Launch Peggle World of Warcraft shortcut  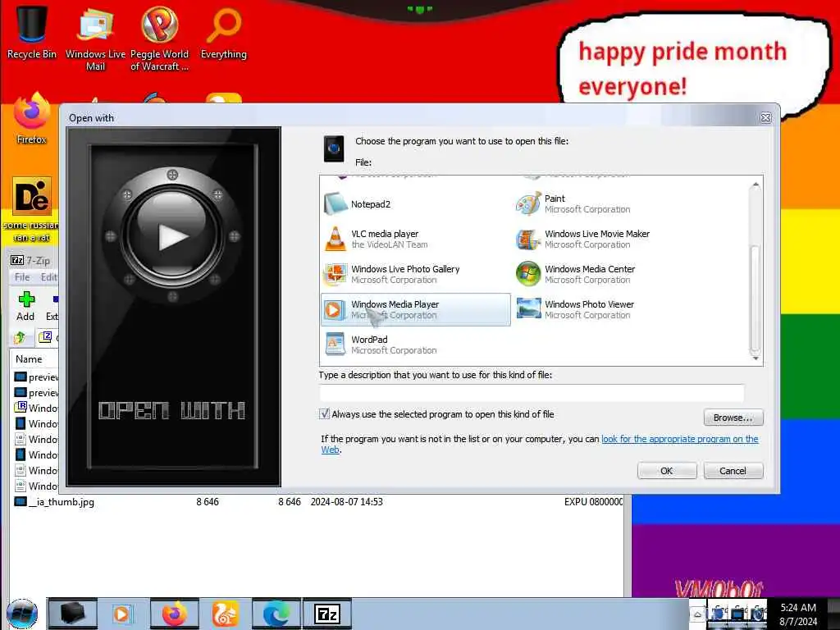[159, 38]
